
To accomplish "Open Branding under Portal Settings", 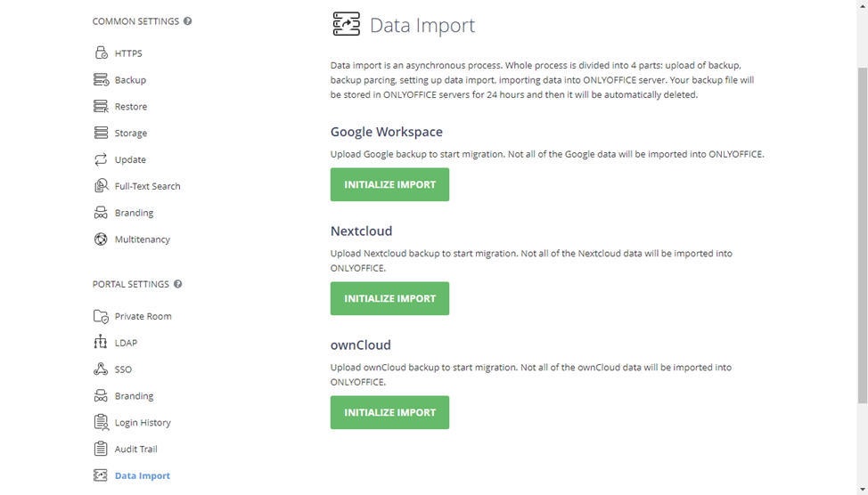I will [134, 395].
